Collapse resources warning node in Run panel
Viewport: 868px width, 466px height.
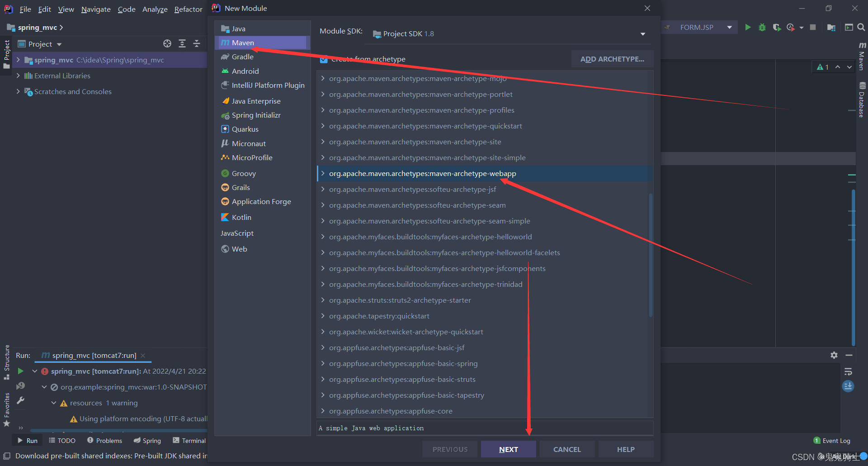point(54,403)
